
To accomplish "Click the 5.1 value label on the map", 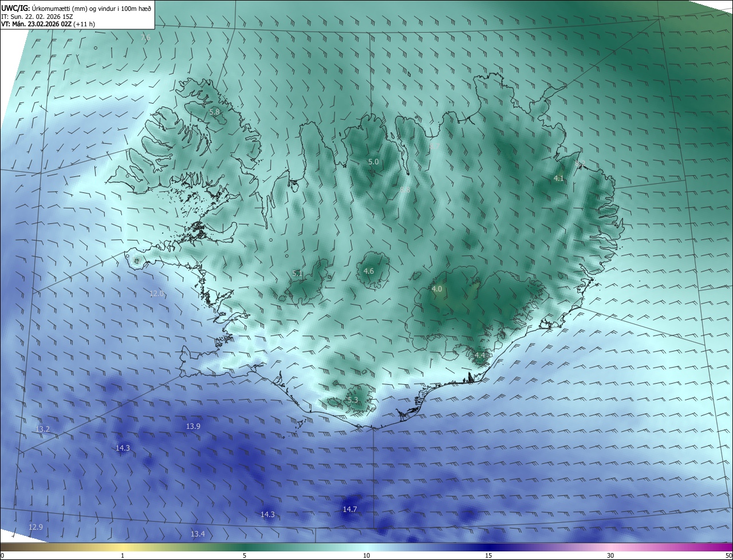I will 297,274.
